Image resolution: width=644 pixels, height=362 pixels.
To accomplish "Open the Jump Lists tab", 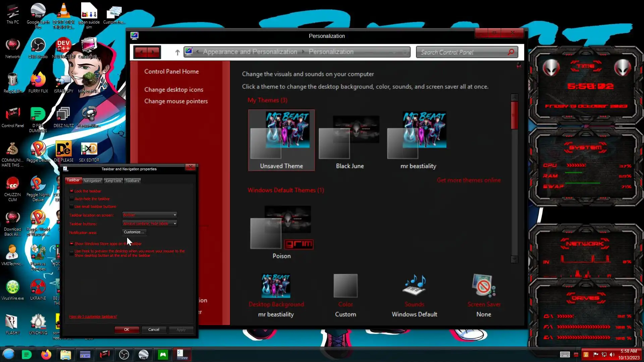I will pos(113,181).
